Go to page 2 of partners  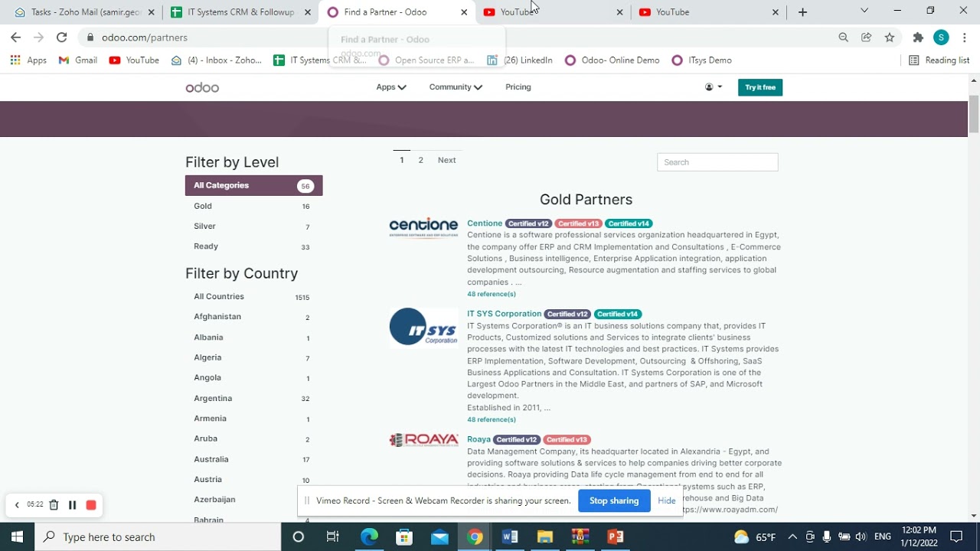pyautogui.click(x=420, y=160)
